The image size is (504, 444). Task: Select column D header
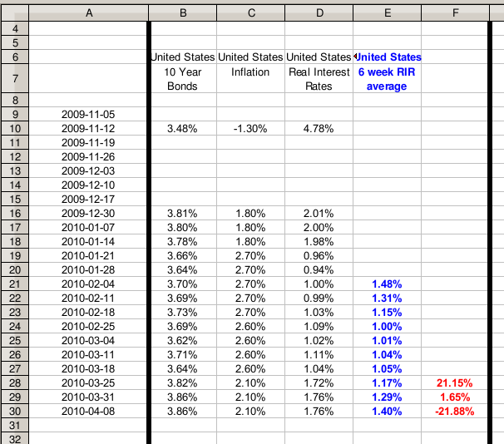click(319, 12)
